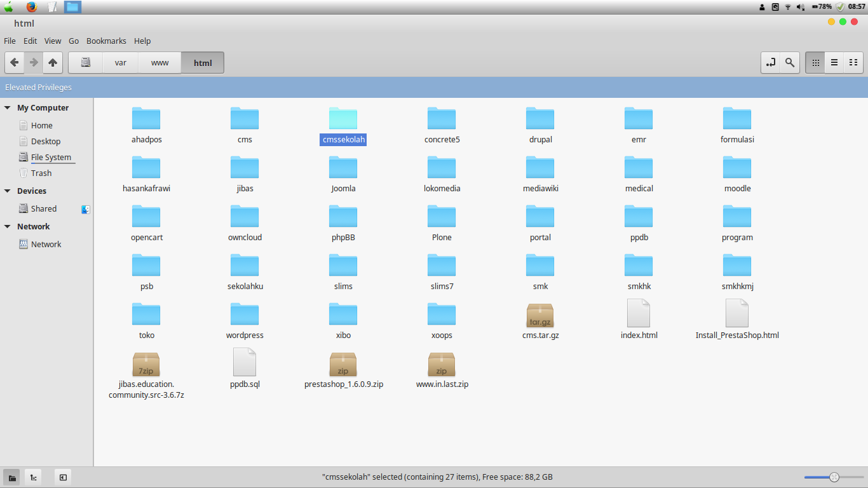
Task: Select the Joomla folder
Action: [x=343, y=175]
